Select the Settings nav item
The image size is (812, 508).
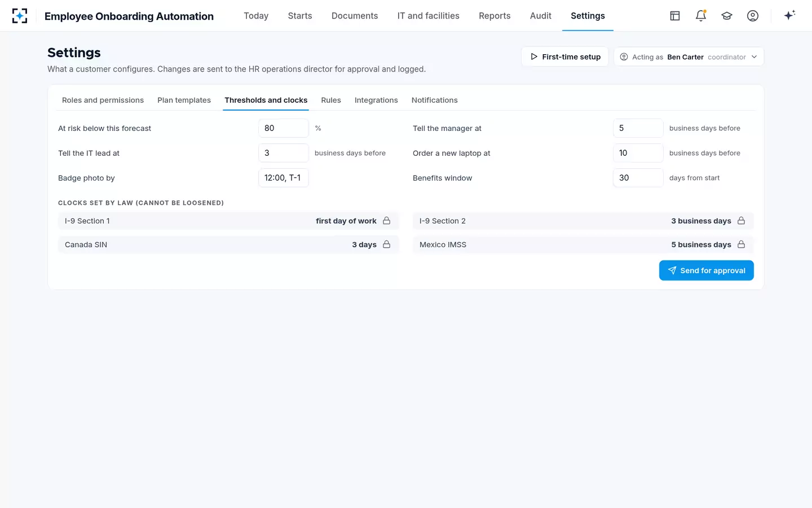[x=588, y=16]
